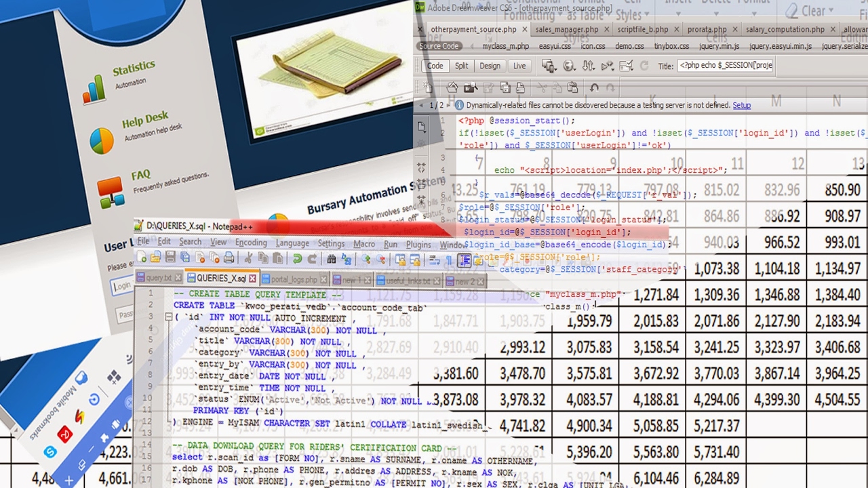Switch to query.txt tab in Notepad++
Viewport: 868px width, 488px height.
(158, 278)
